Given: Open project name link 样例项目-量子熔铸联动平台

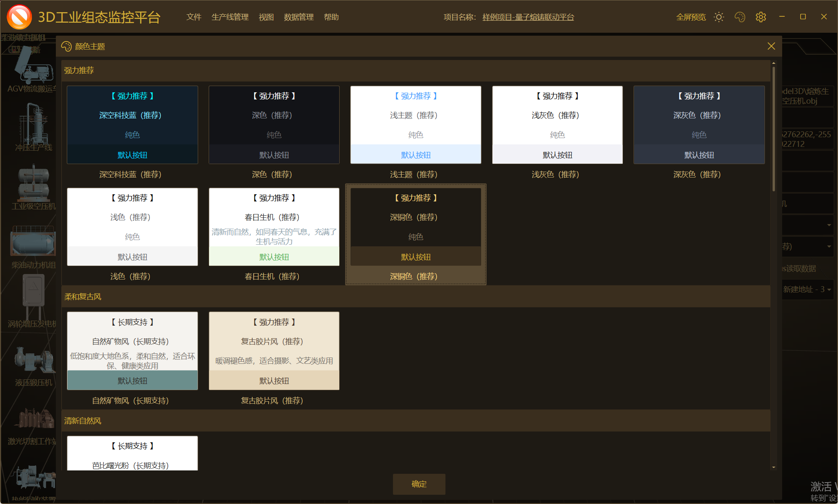Looking at the screenshot, I should 528,17.
